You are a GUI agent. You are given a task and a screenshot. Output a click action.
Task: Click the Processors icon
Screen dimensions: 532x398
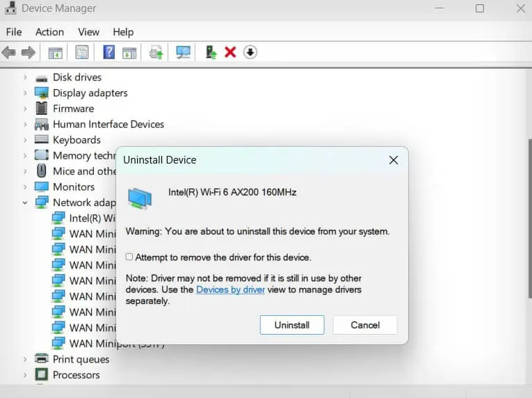click(x=42, y=374)
